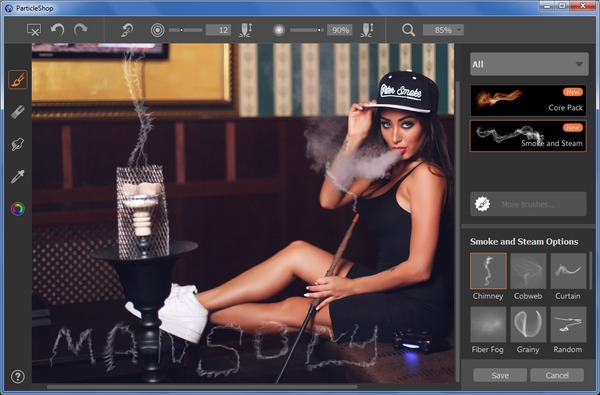The height and width of the screenshot is (395, 600).
Task: Open the color wheel selector
Action: click(18, 209)
